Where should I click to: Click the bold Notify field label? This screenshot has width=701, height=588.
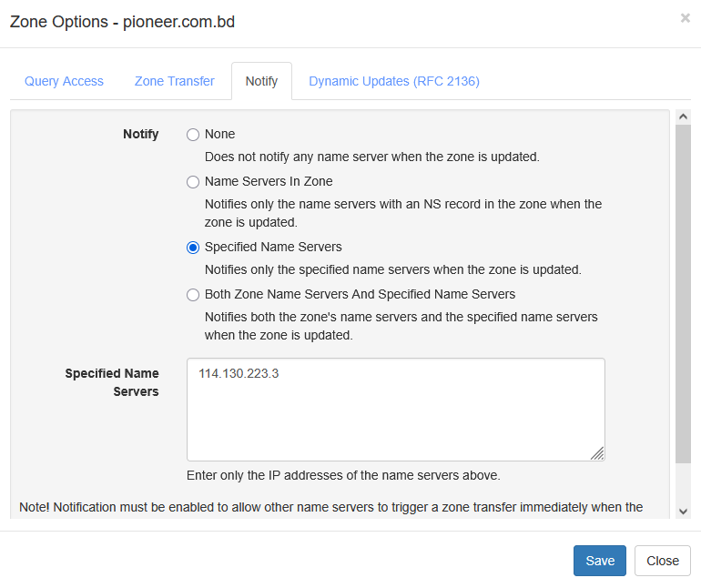pyautogui.click(x=141, y=134)
